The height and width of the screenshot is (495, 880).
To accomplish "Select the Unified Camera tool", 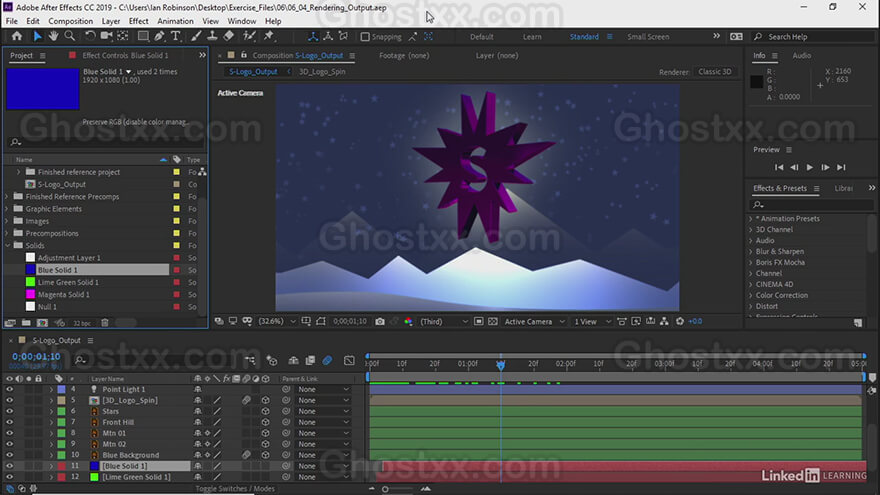I will point(106,36).
